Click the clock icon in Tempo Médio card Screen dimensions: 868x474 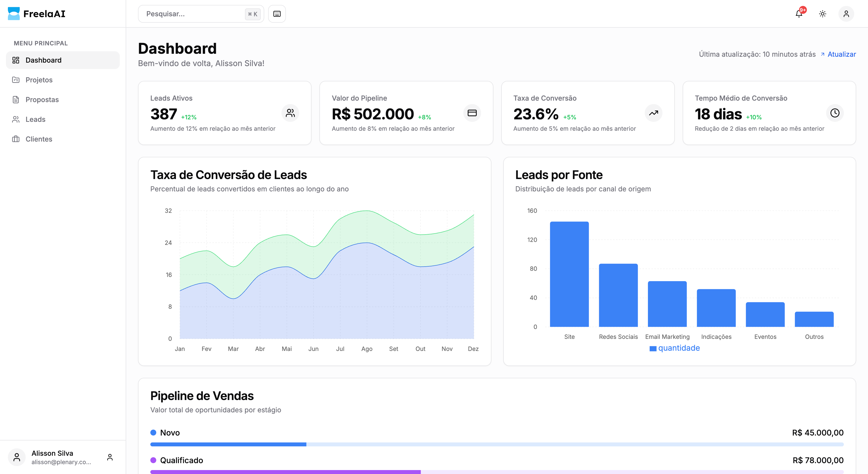835,113
